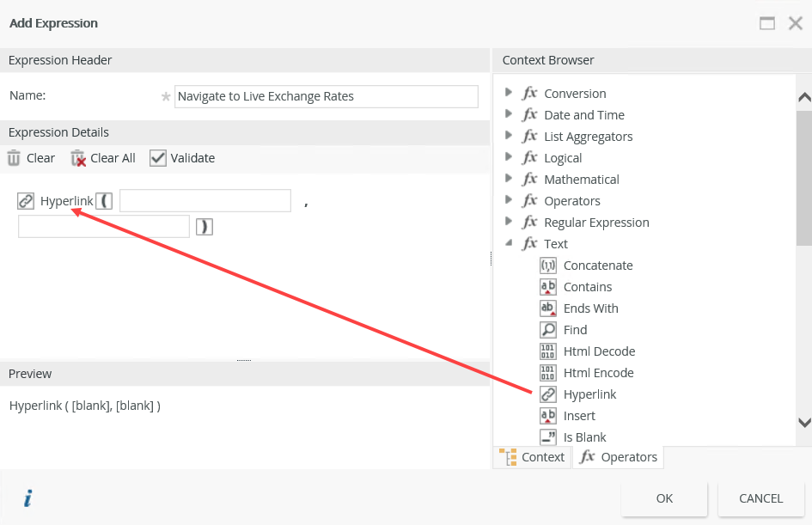Expand the Conversion category
This screenshot has width=812, height=525.
point(509,93)
